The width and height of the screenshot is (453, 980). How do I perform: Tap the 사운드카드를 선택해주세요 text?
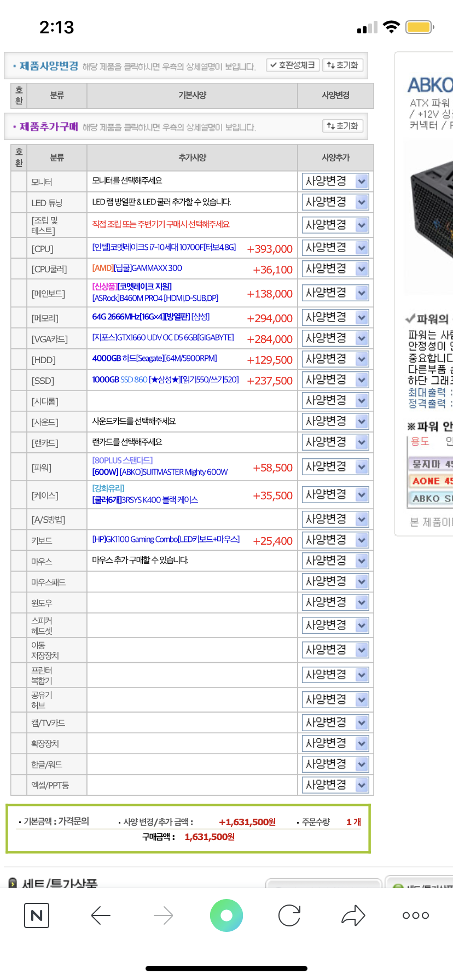coord(134,421)
